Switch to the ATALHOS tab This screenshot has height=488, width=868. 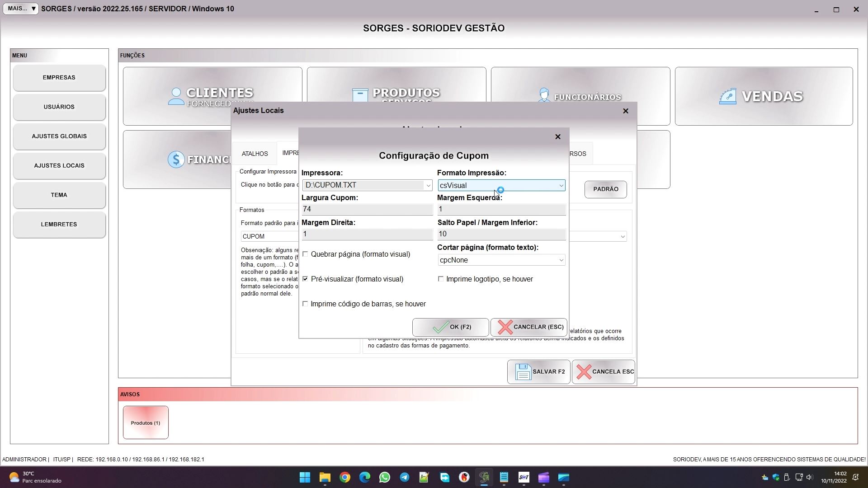click(x=255, y=154)
